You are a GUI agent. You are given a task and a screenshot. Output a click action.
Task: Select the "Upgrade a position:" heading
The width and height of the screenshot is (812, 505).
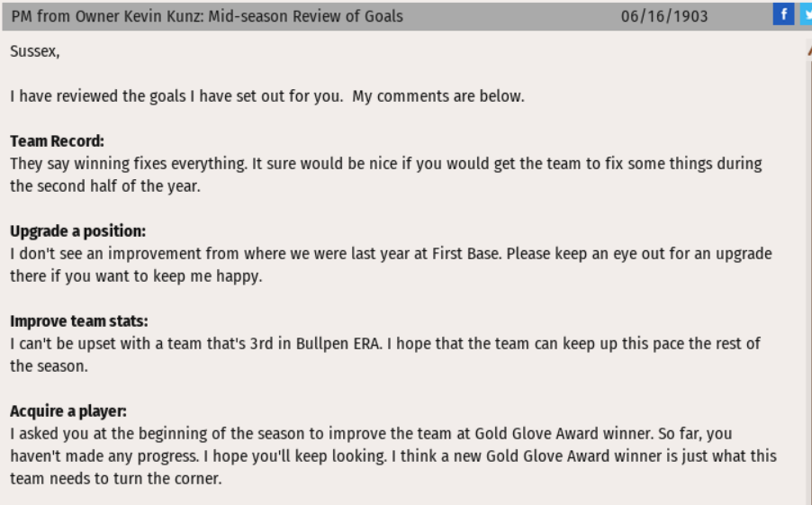tap(65, 232)
